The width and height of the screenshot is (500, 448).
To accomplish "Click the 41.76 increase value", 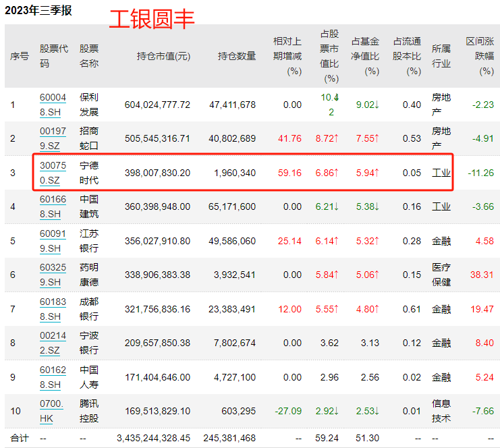I will click(x=289, y=139).
